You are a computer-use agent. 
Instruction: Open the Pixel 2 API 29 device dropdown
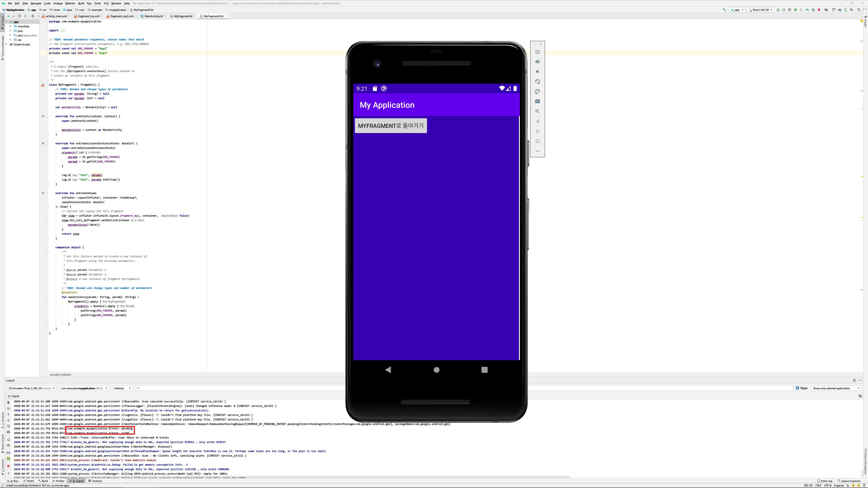tap(760, 10)
